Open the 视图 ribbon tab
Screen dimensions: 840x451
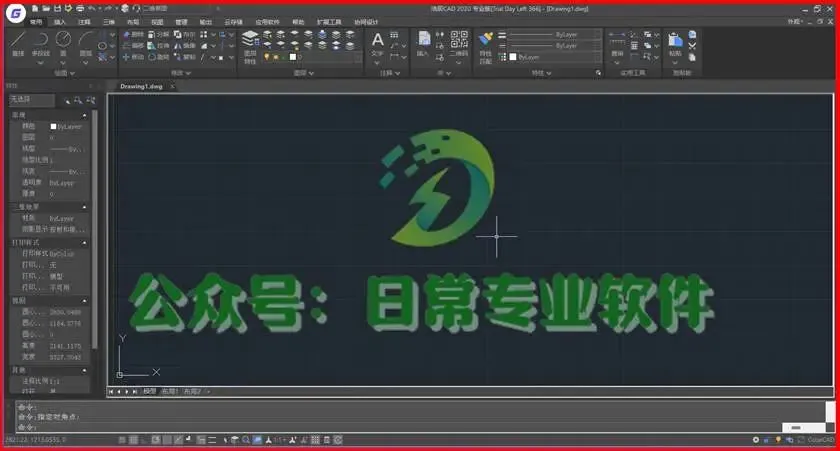click(157, 22)
